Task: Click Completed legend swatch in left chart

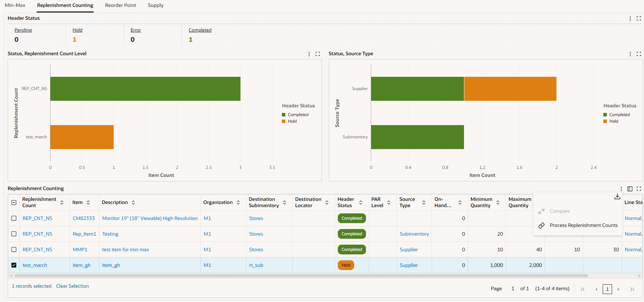Action: point(284,115)
